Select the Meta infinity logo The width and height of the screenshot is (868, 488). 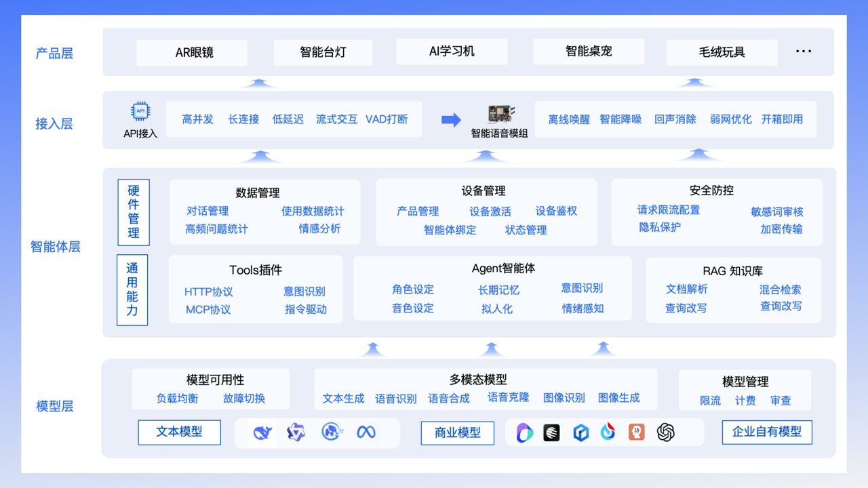click(366, 432)
